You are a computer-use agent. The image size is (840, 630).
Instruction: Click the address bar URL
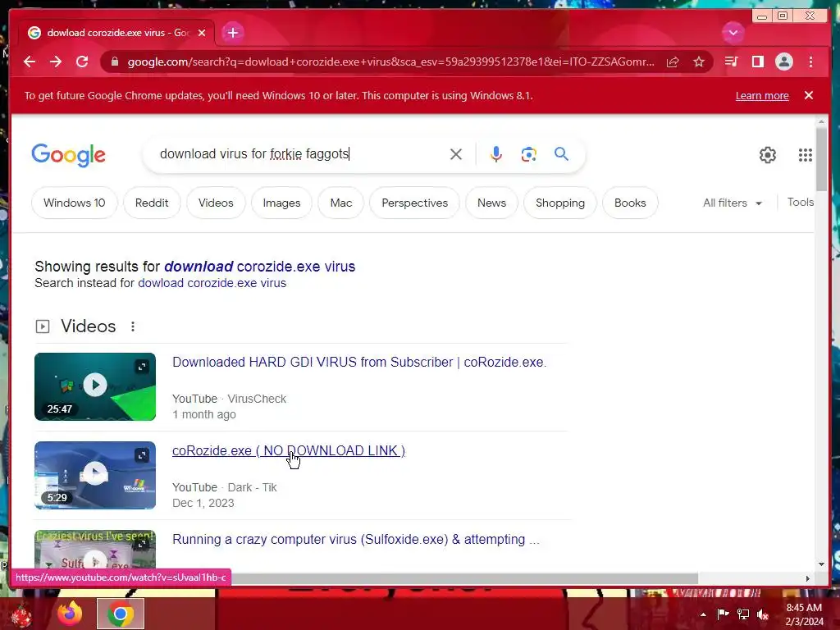[x=390, y=62]
